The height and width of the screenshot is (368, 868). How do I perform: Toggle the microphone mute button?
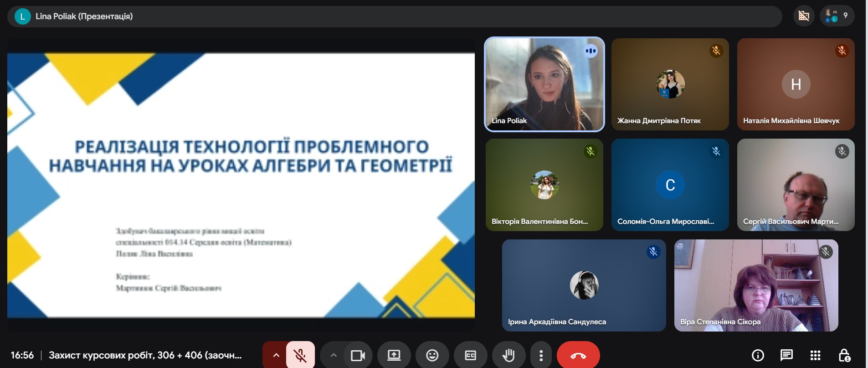point(300,355)
